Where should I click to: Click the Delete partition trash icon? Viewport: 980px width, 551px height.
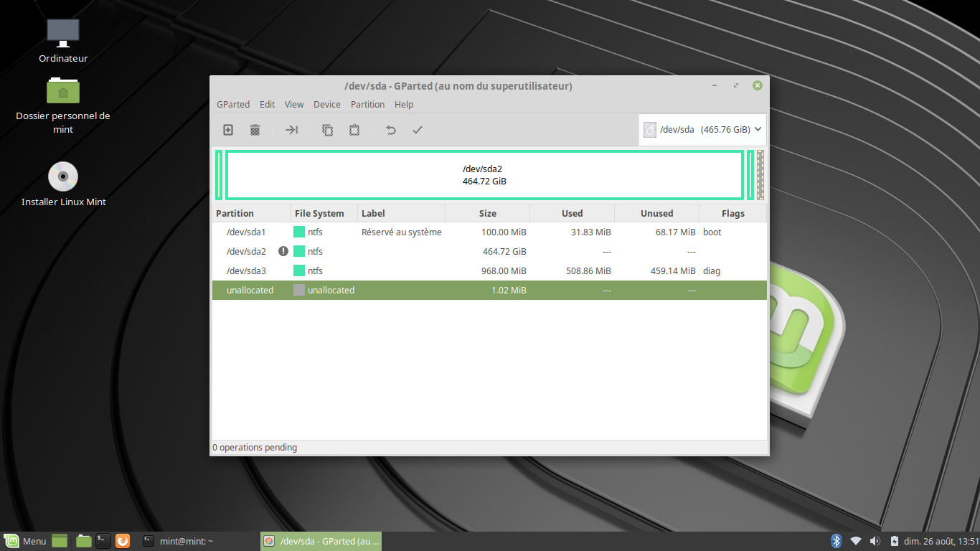coord(255,130)
